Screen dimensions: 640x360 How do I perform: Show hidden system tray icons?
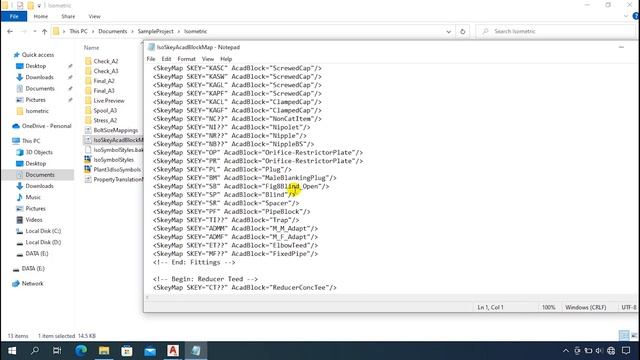tap(565, 351)
